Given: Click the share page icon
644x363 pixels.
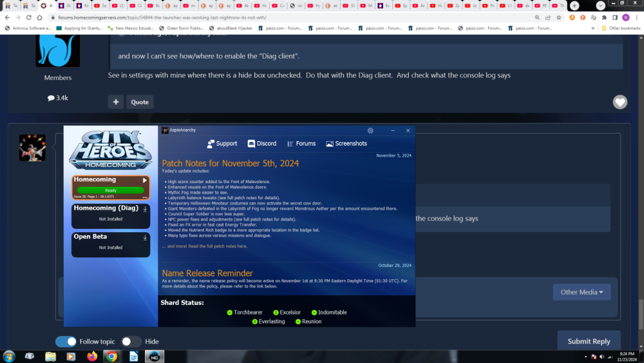Looking at the screenshot, I should point(548,17).
